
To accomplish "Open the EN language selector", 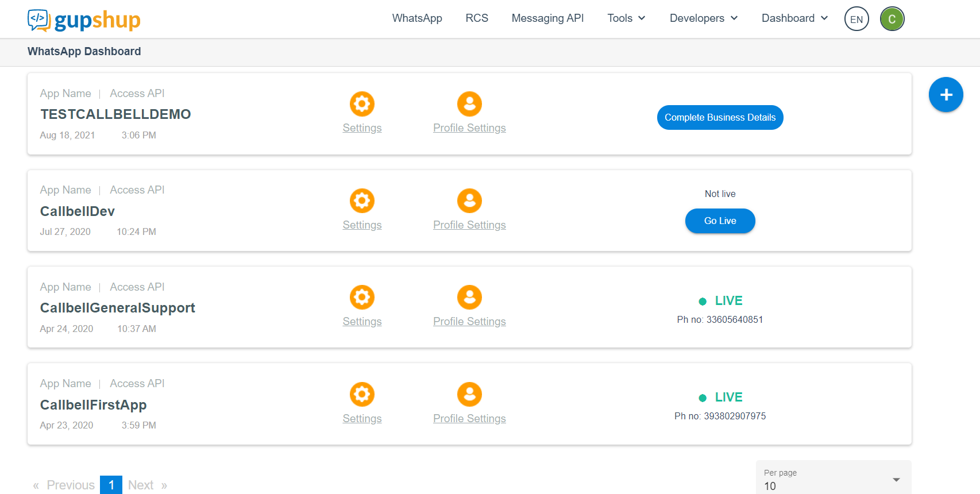I will point(856,19).
